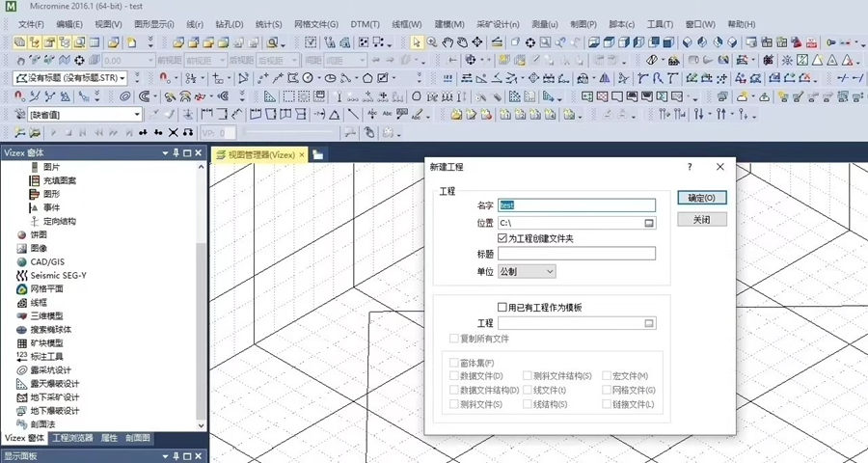The height and width of the screenshot is (463, 868).
Task: Click the key icon in top toolbar
Action: point(831,42)
